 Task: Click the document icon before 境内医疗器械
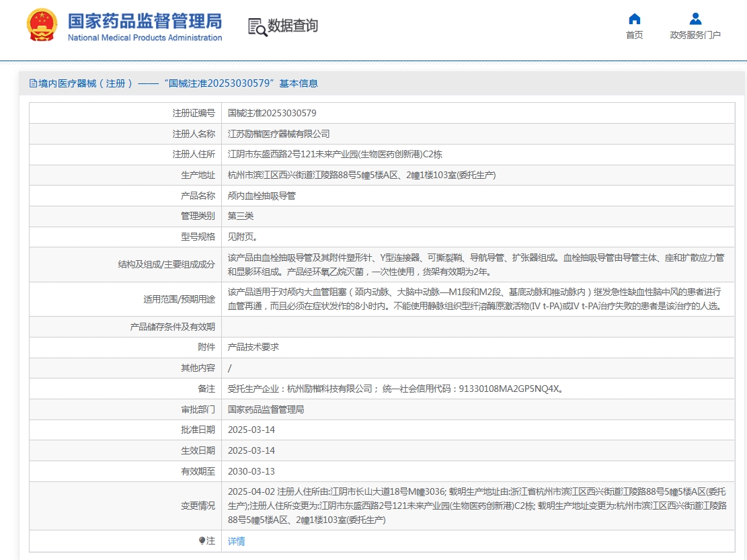pyautogui.click(x=33, y=84)
